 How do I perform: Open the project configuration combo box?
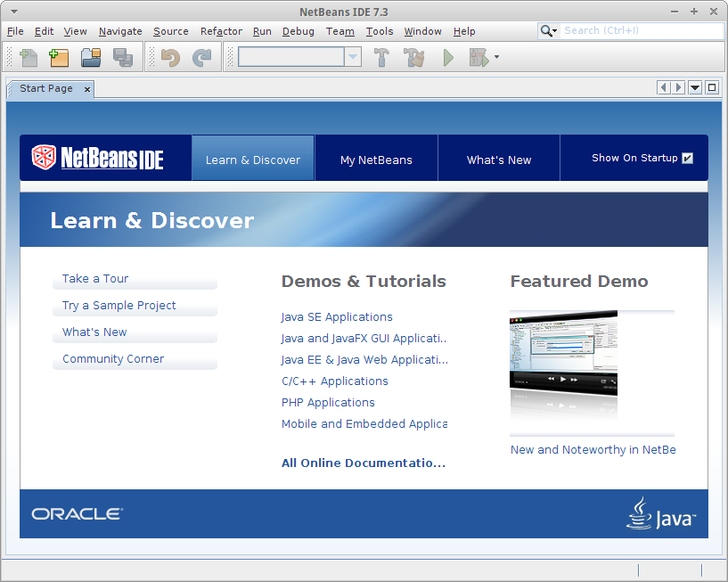pos(299,57)
